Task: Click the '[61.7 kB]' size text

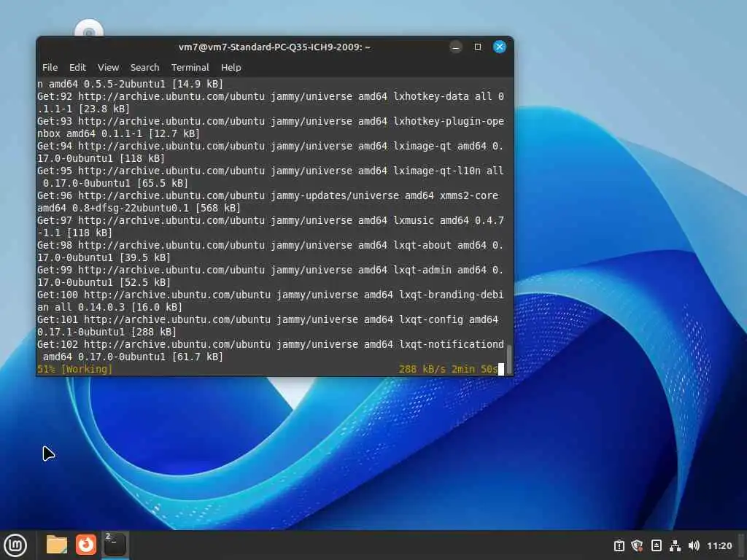Action: pyautogui.click(x=197, y=356)
